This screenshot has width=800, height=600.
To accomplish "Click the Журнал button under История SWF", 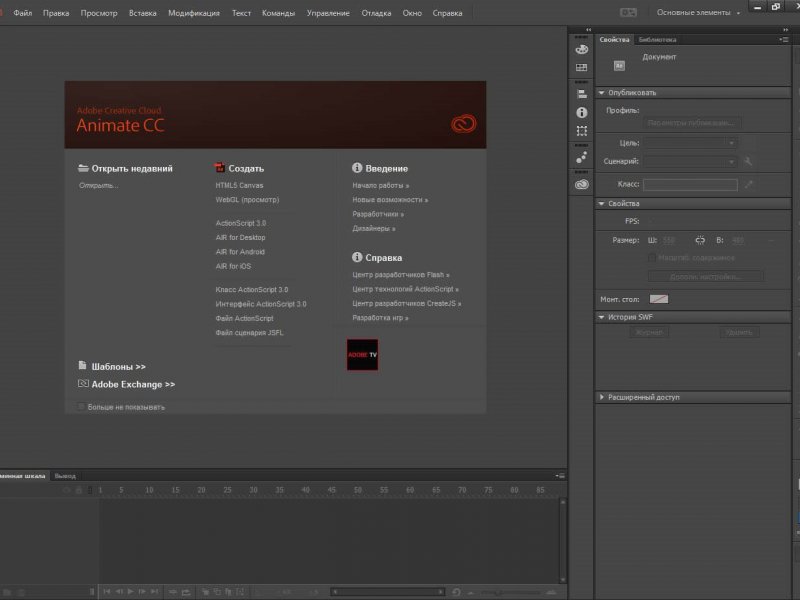I will tap(649, 333).
